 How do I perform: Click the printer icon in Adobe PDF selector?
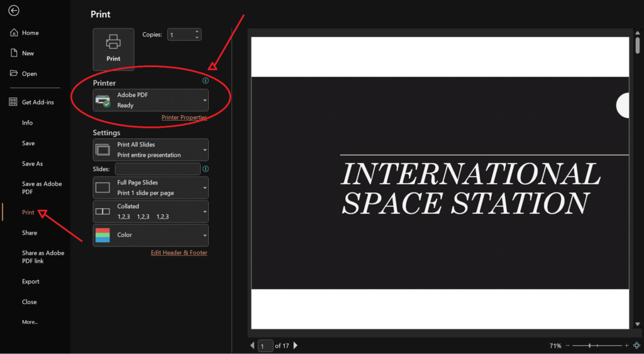click(x=103, y=101)
